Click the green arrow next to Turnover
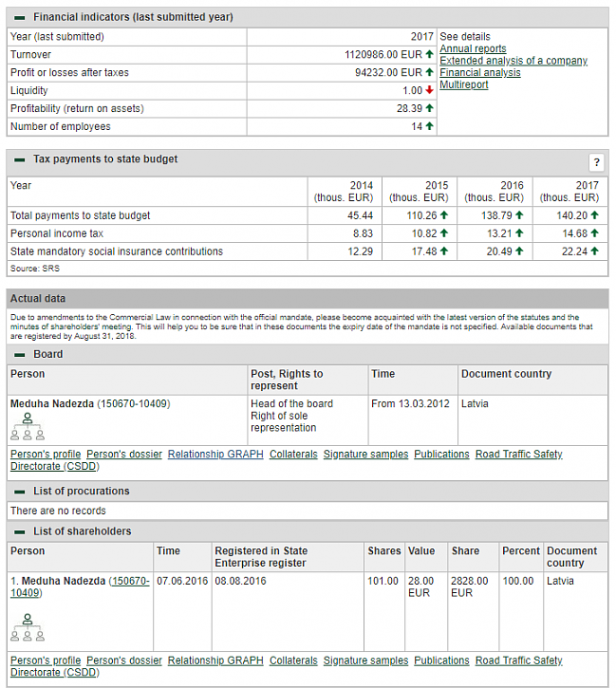Image resolution: width=616 pixels, height=688 pixels. (x=430, y=55)
